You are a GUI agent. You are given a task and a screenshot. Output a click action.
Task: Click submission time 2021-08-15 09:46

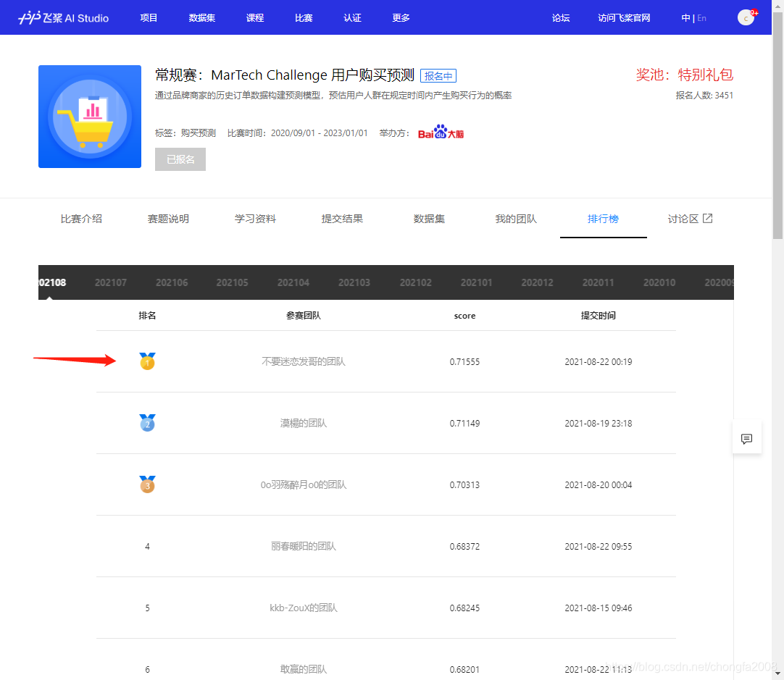[x=599, y=608]
